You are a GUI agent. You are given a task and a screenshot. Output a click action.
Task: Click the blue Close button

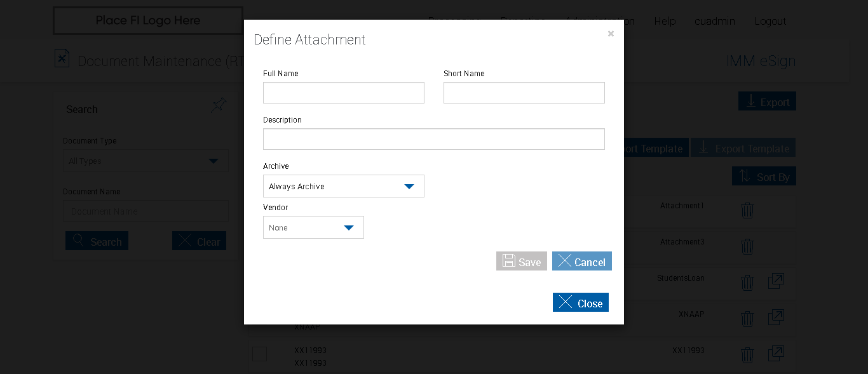tap(581, 303)
